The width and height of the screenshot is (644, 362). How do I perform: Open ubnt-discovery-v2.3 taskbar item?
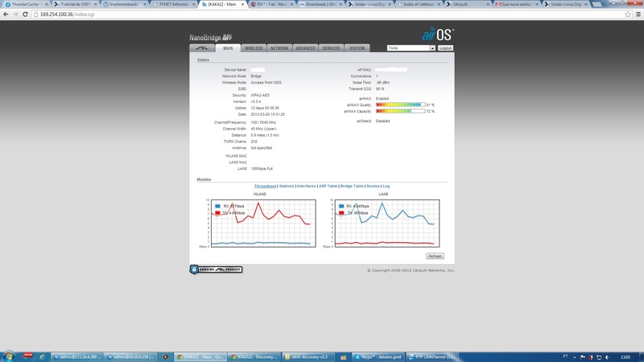[x=308, y=356]
